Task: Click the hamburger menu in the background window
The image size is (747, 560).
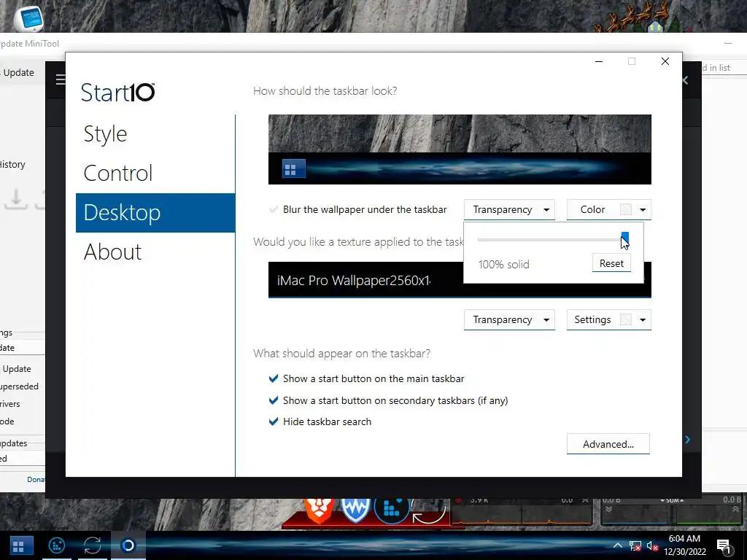Action: 60,79
